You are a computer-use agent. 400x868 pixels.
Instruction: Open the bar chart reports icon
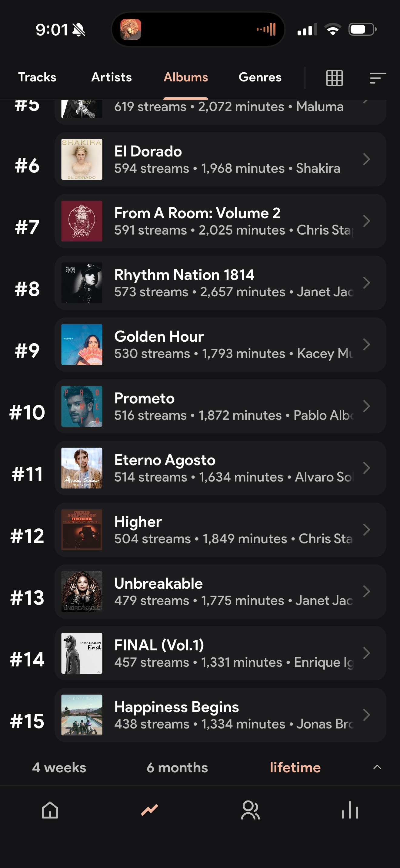(350, 810)
